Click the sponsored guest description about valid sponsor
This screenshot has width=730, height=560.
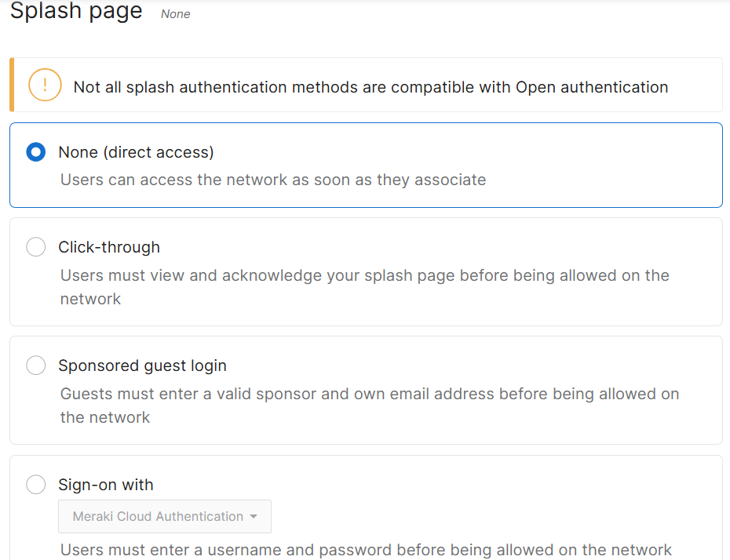pyautogui.click(x=370, y=405)
